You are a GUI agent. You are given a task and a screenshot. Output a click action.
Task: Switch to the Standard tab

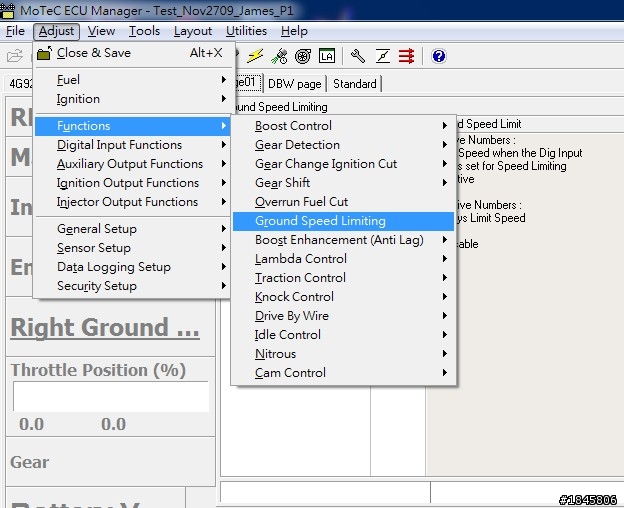[x=355, y=84]
